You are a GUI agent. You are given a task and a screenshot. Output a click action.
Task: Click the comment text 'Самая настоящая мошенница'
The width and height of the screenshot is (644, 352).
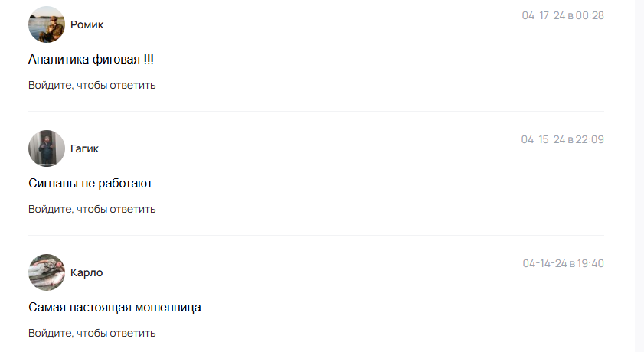115,308
